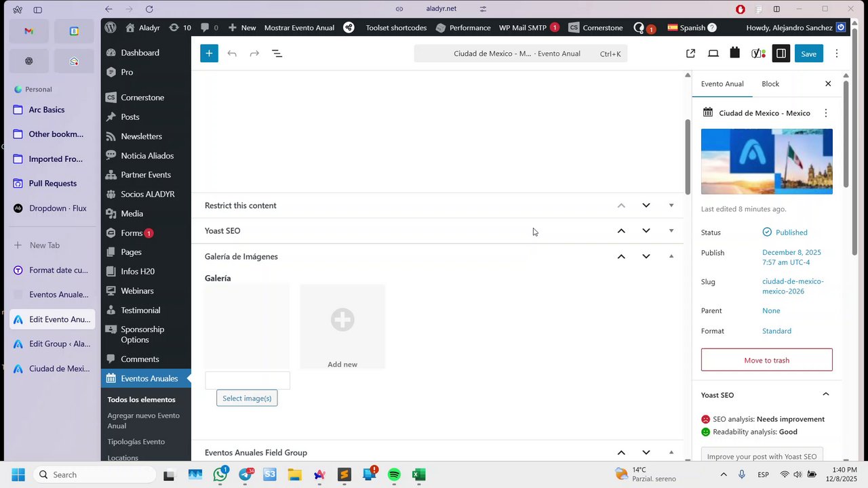Screen dimensions: 868x488
Task: Open WhatsApp from the taskbar
Action: [220, 474]
